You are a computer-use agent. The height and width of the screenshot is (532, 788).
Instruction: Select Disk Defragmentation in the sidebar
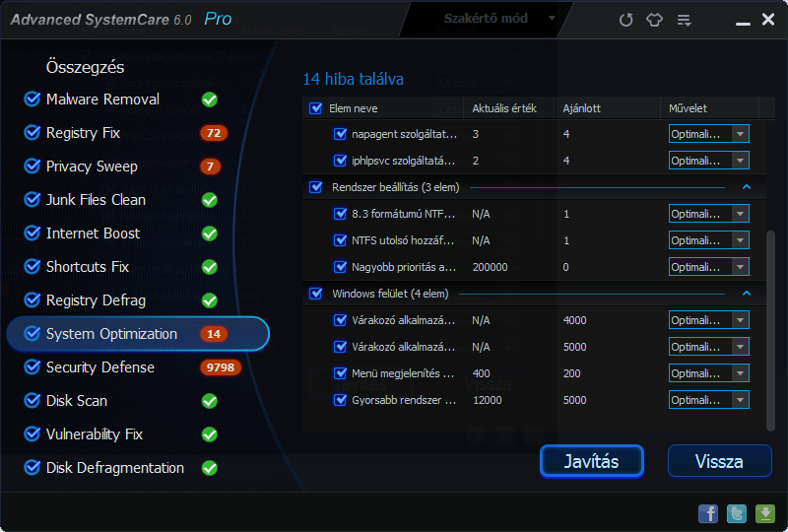tap(114, 468)
